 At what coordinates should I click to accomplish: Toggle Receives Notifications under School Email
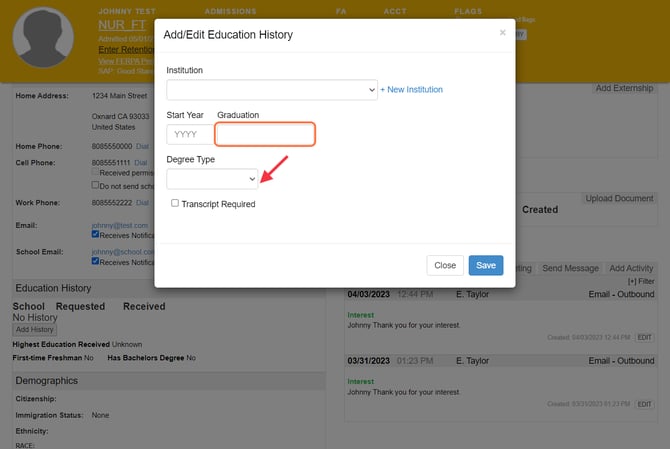(96, 262)
